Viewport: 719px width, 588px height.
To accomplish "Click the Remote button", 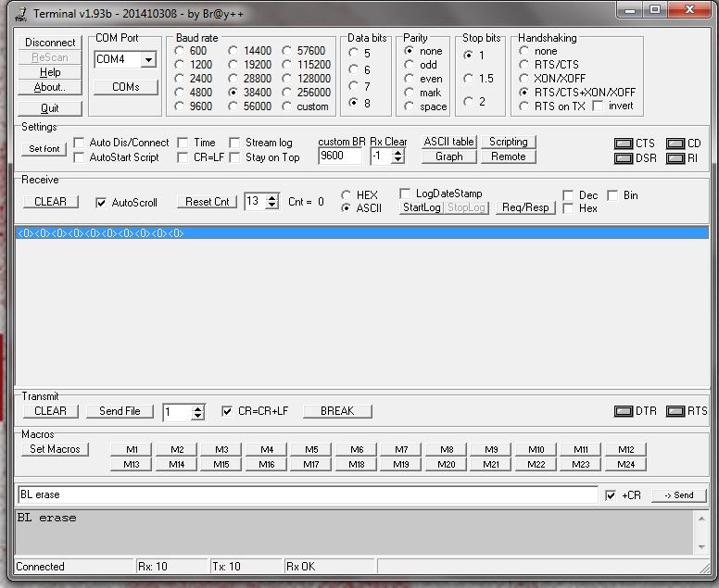I will coord(508,156).
